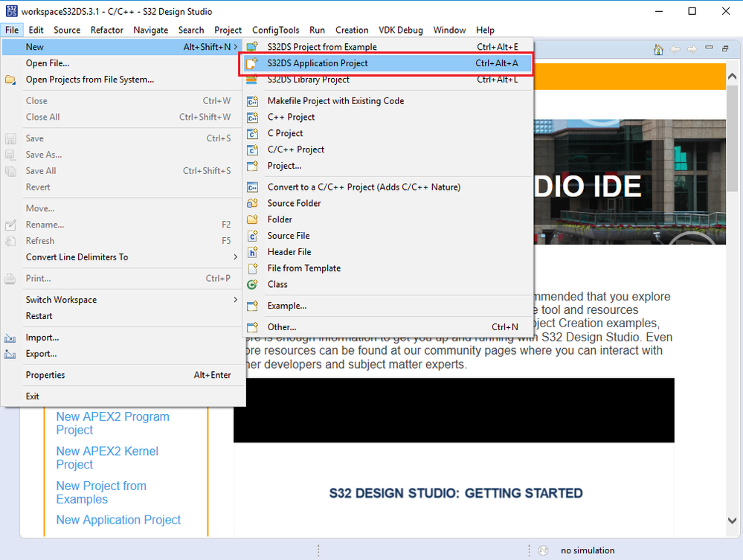Image resolution: width=743 pixels, height=560 pixels.
Task: Click the Home icon on welcome toolbar
Action: [658, 49]
